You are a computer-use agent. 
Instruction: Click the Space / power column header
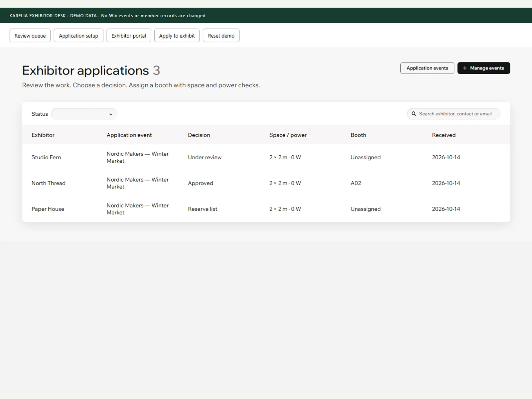pyautogui.click(x=288, y=135)
